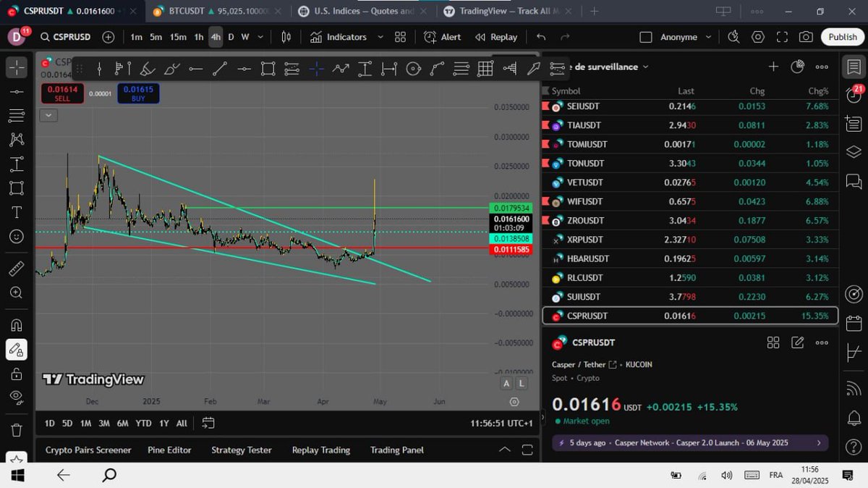Select the crosshair cursor tool
Image resolution: width=868 pixels, height=488 pixels.
16,67
